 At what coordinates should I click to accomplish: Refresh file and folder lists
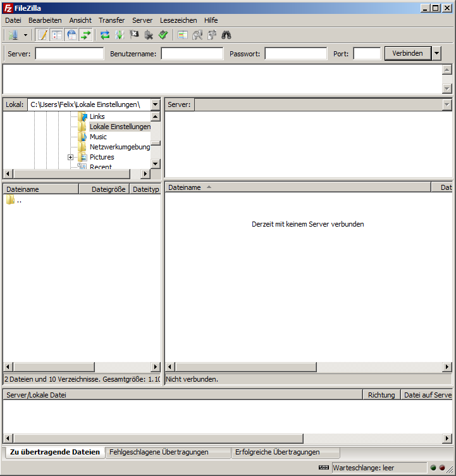(x=105, y=35)
